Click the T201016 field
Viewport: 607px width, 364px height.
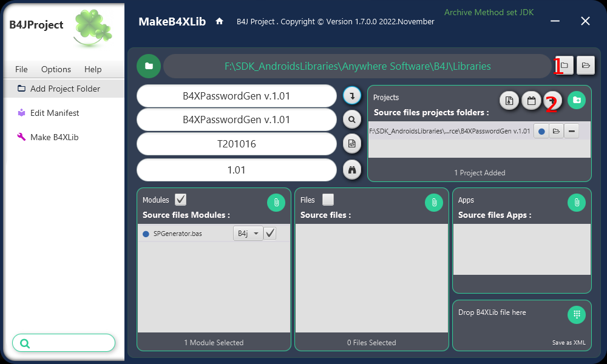pos(237,144)
